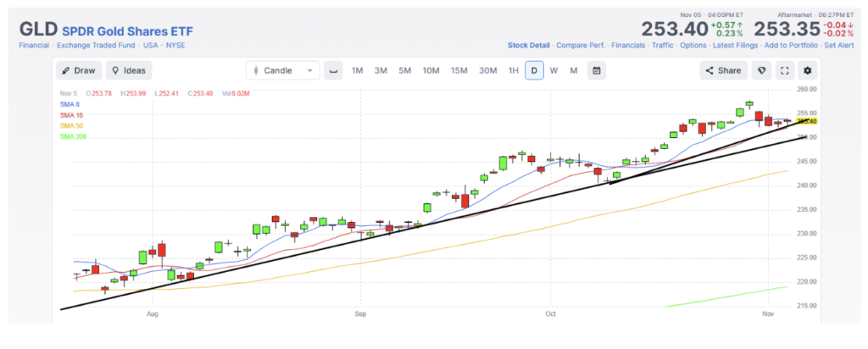Open the USA country link
Image resolution: width=868 pixels, height=349 pixels.
pos(151,46)
